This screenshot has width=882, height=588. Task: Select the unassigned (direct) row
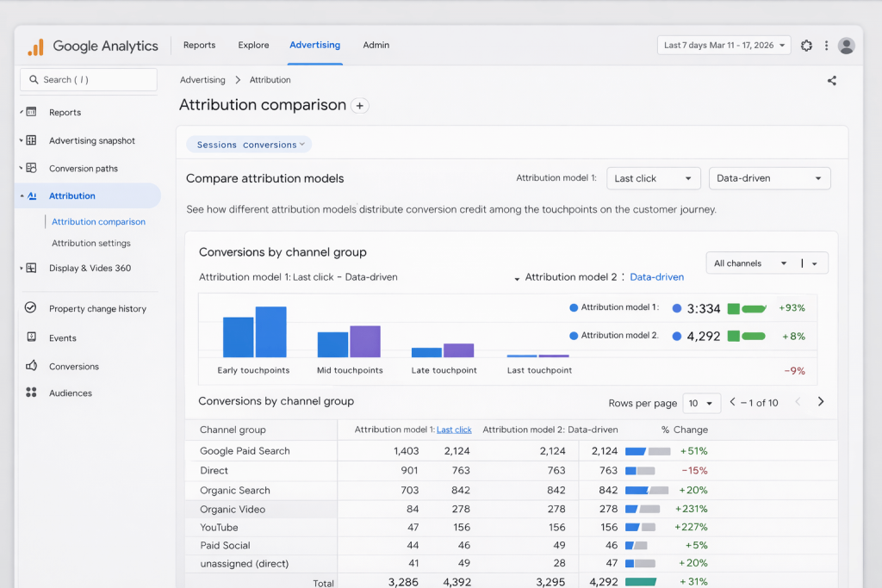coord(511,563)
